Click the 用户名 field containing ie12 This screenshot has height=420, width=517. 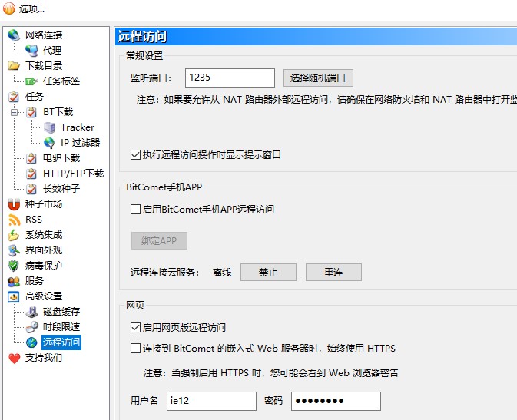tap(211, 401)
